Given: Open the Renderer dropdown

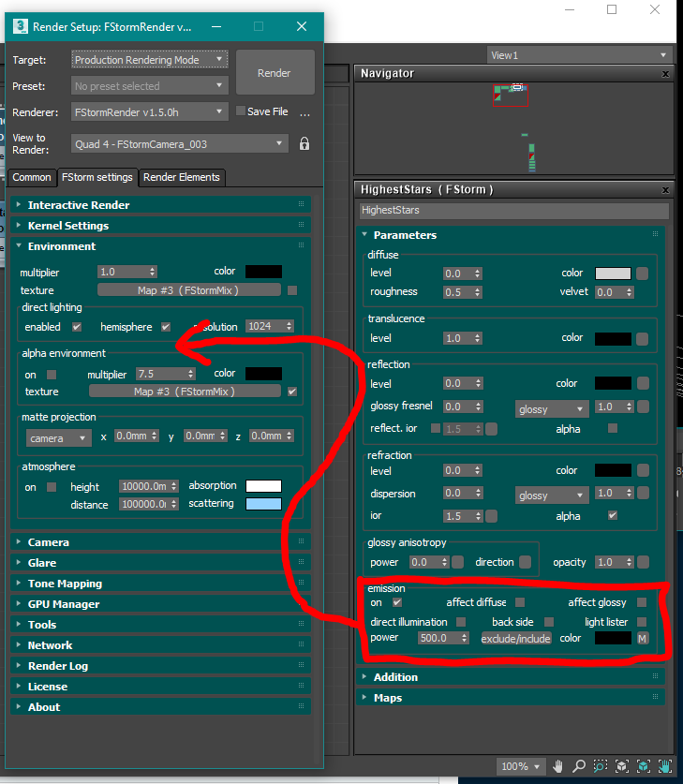Looking at the screenshot, I should (x=150, y=112).
